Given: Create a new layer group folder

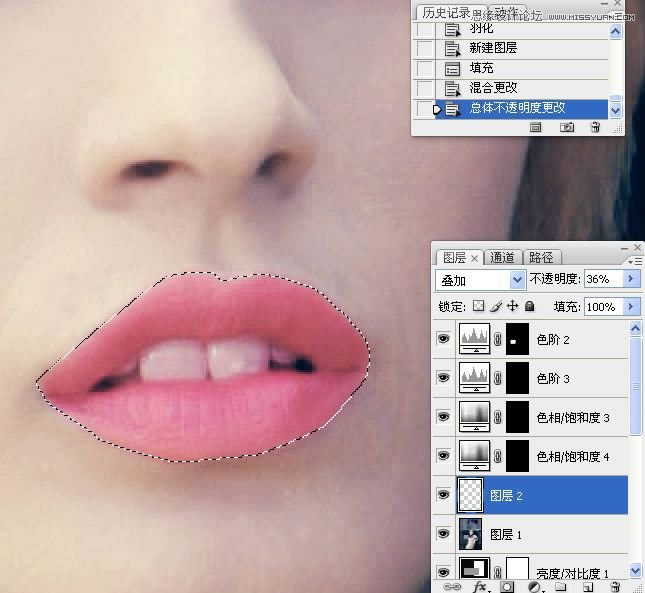Looking at the screenshot, I should (560, 586).
